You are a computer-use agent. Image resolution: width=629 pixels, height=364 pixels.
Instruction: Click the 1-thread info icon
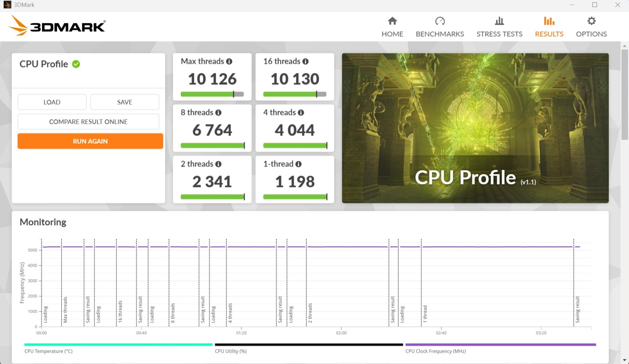(x=298, y=164)
